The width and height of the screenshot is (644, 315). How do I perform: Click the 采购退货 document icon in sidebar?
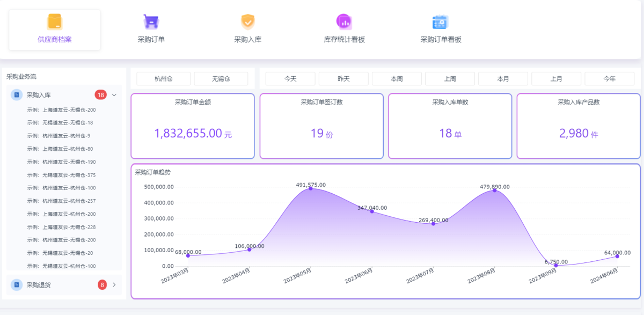[17, 284]
